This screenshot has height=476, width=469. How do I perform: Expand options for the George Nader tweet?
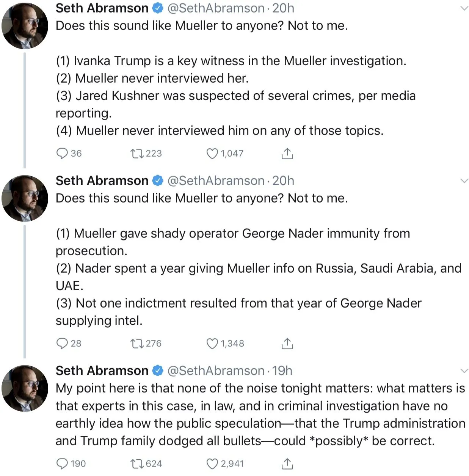pyautogui.click(x=464, y=181)
